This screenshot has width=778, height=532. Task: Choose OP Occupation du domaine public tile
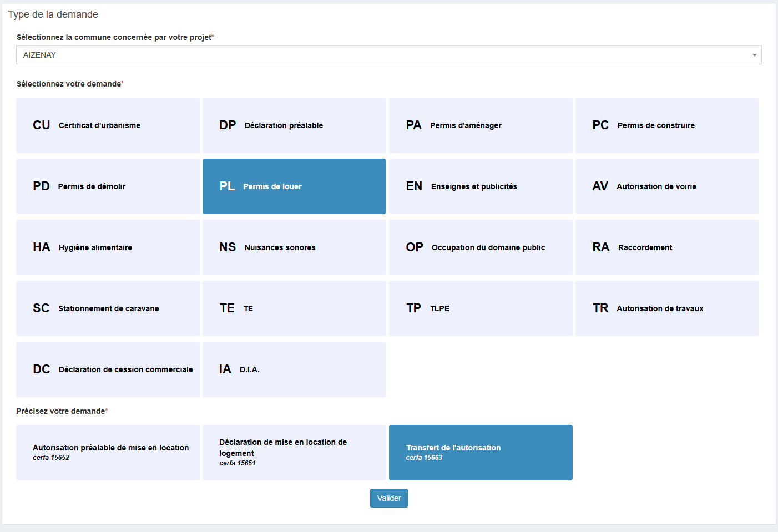click(x=481, y=247)
